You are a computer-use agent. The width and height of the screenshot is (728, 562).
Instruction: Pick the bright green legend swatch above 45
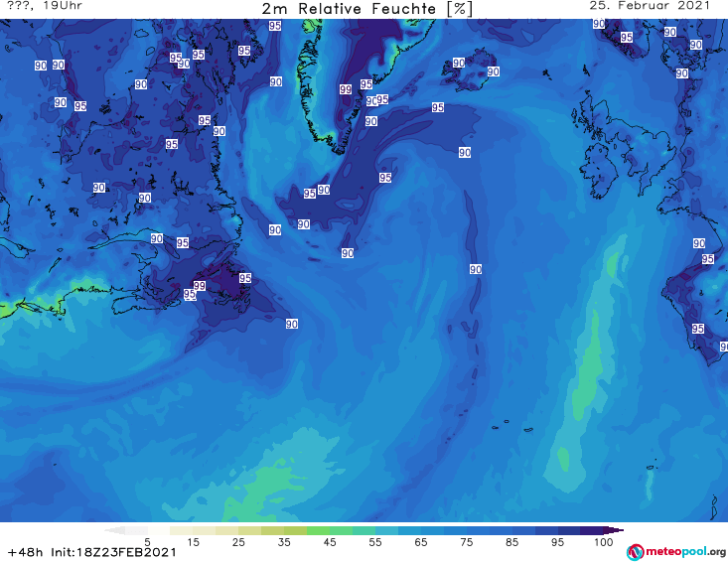click(x=318, y=530)
